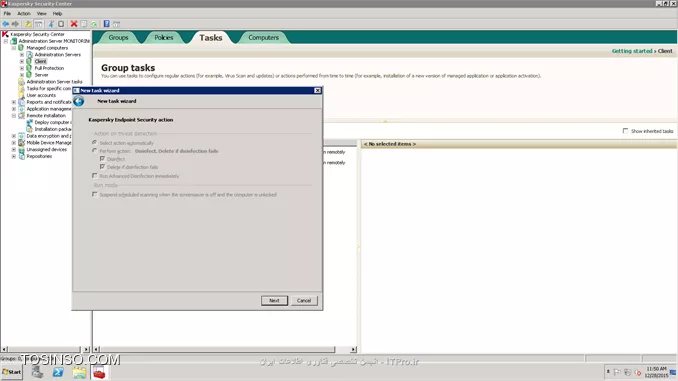This screenshot has width=678, height=381.
Task: Click the Properties toolbar icon
Action: pos(84,24)
